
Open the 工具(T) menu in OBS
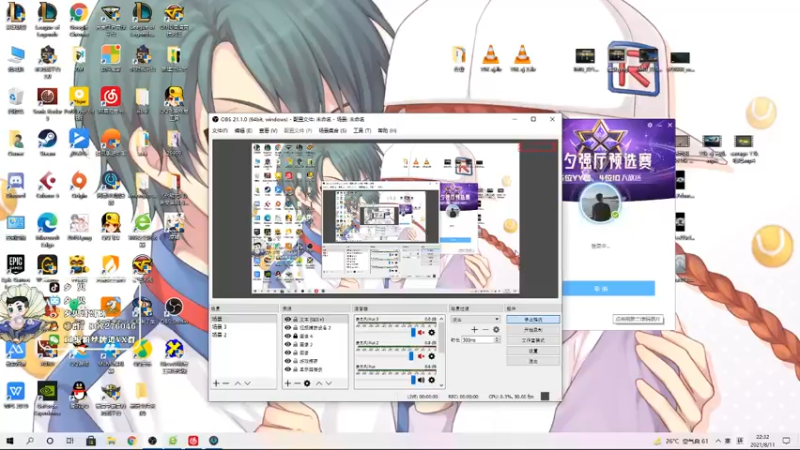click(x=362, y=131)
